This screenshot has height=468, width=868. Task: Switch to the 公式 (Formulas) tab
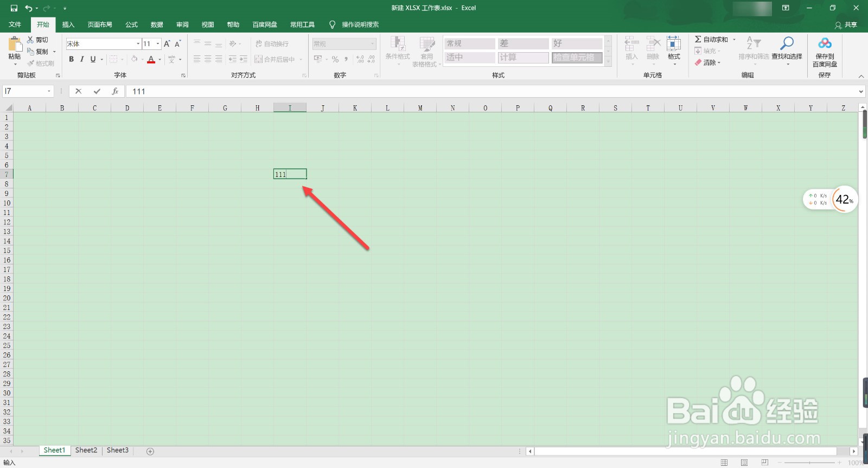[132, 24]
